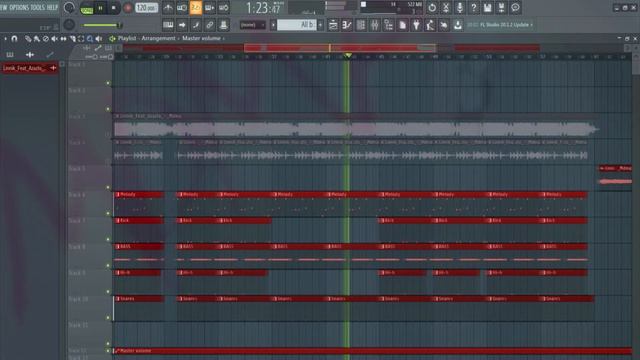Select the pencil draw tool

click(x=28, y=39)
